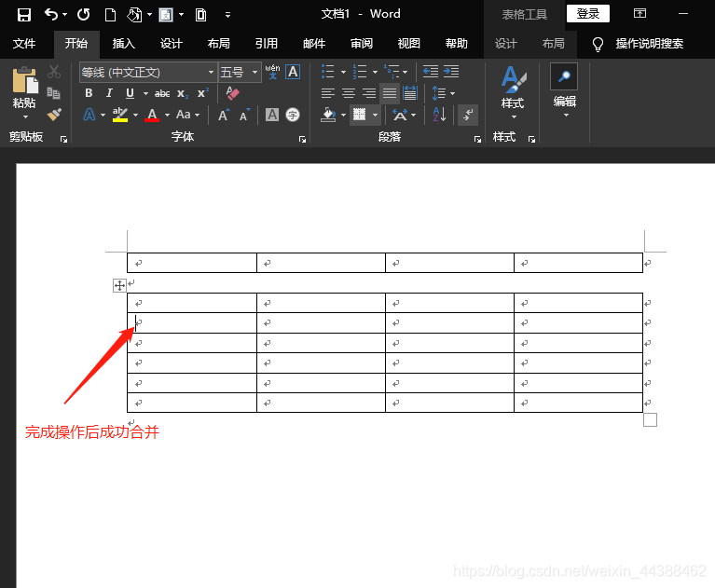Viewport: 715px width, 588px height.
Task: Toggle Bold formatting
Action: 89,93
